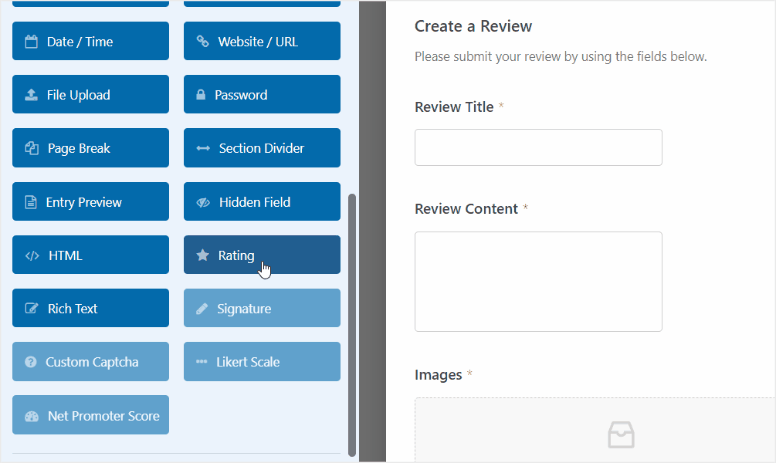Viewport: 776px width, 463px height.
Task: Add a Signature field
Action: pos(262,309)
